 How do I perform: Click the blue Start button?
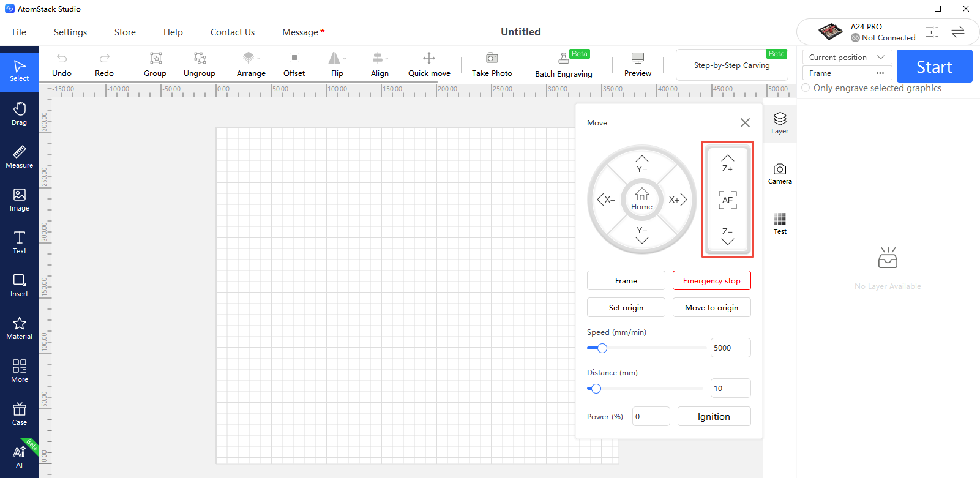click(935, 66)
